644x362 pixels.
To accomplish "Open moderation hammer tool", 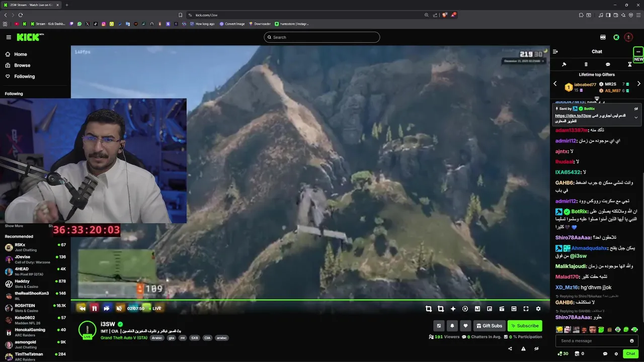I will pyautogui.click(x=564, y=64).
